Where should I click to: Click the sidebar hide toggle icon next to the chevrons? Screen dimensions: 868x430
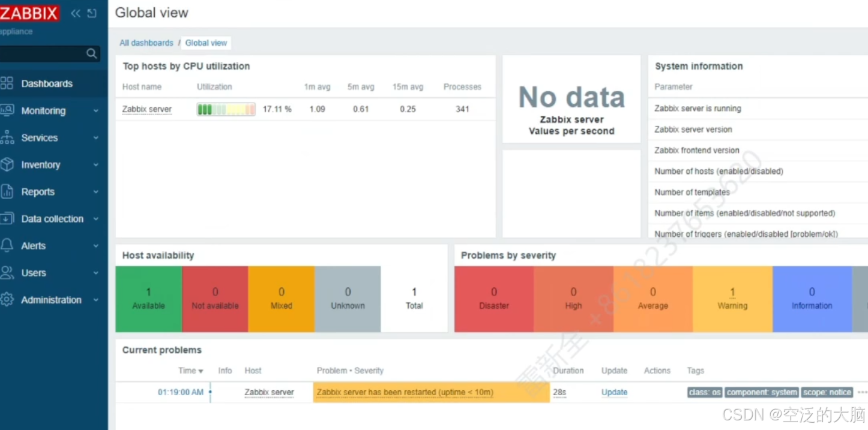click(x=92, y=13)
